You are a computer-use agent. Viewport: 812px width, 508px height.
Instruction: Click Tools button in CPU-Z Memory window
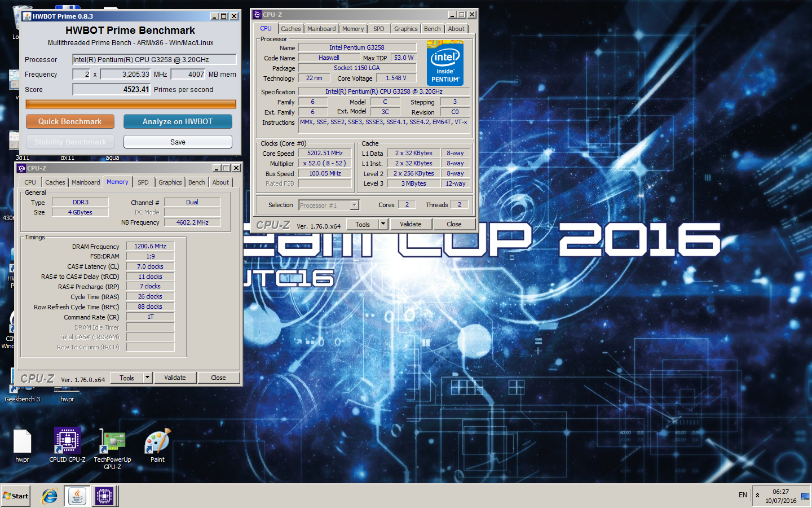pos(127,378)
